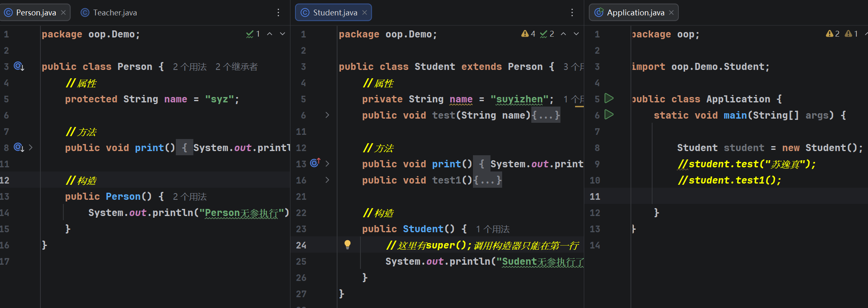
Task: Place cursor on empty line 11 in Application.java
Action: pos(749,196)
